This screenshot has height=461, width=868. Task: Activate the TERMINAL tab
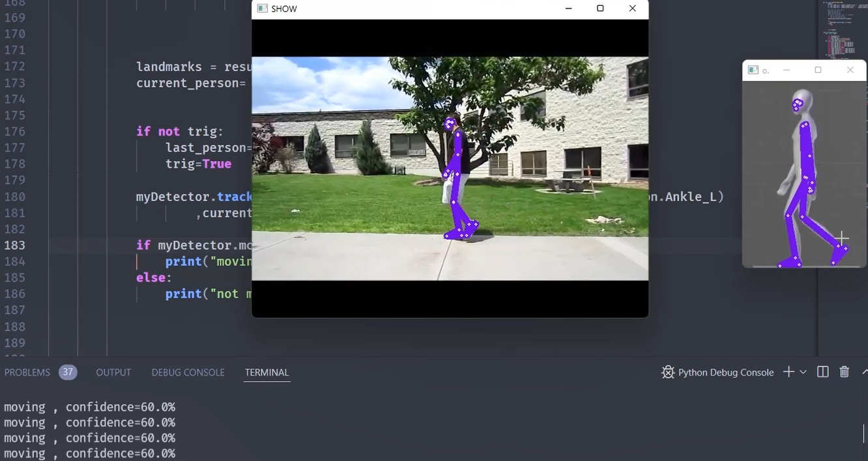coord(267,372)
